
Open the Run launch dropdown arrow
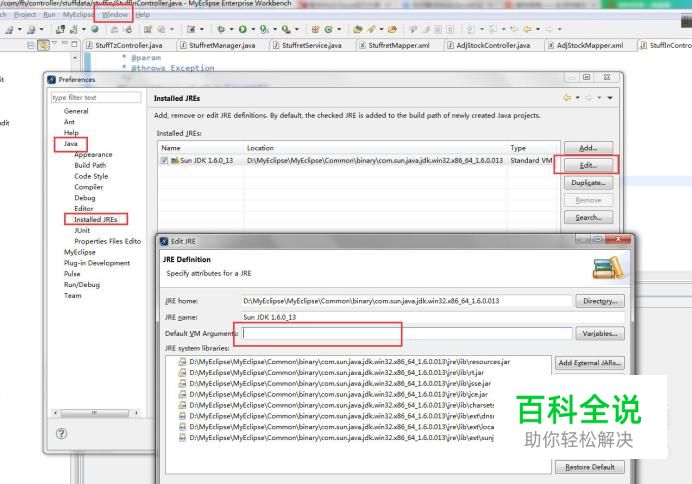(253, 29)
